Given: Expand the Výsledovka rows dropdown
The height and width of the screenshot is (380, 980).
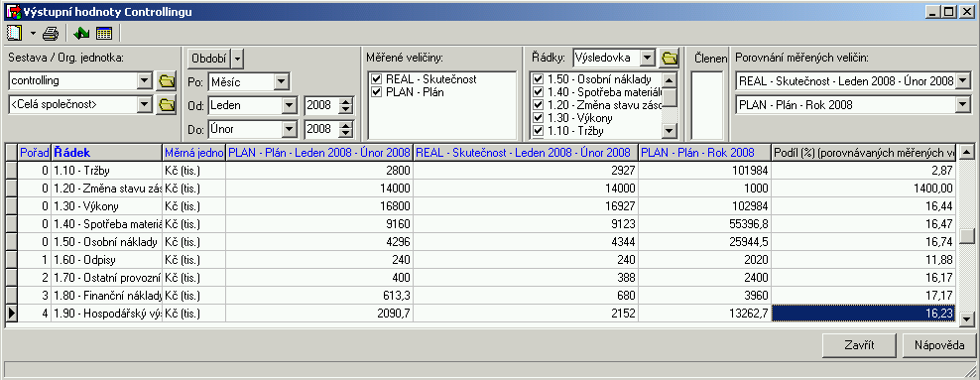Looking at the screenshot, I should (648, 59).
